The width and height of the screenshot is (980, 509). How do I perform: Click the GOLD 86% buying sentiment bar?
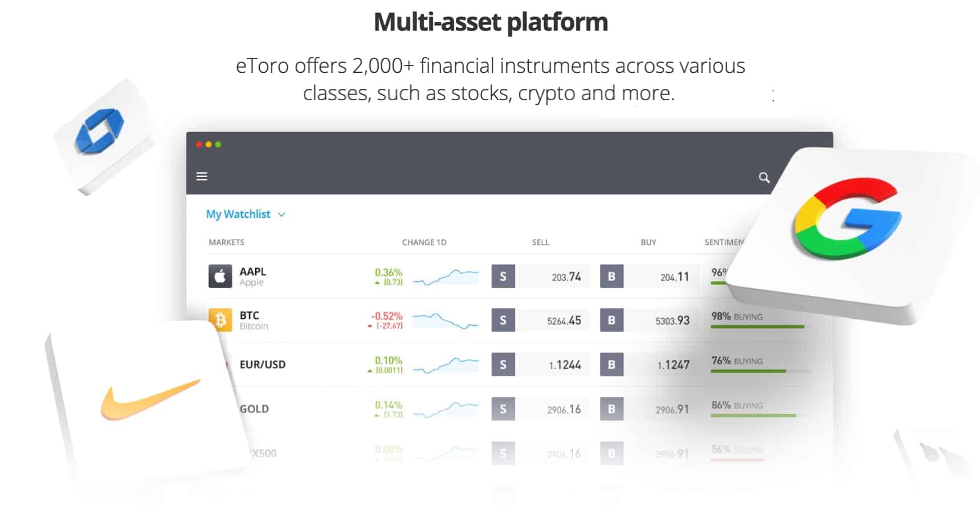753,416
